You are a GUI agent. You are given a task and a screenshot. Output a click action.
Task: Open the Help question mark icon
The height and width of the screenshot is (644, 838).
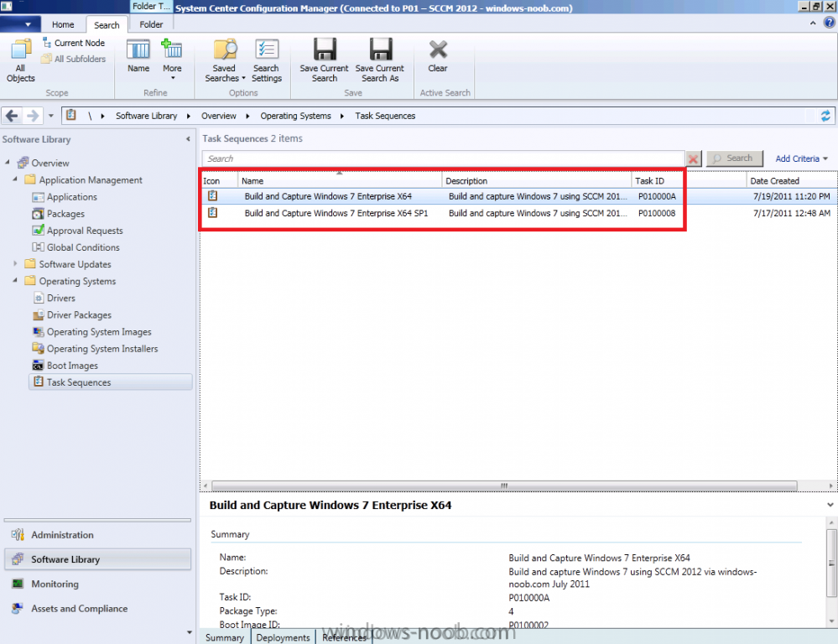(829, 23)
